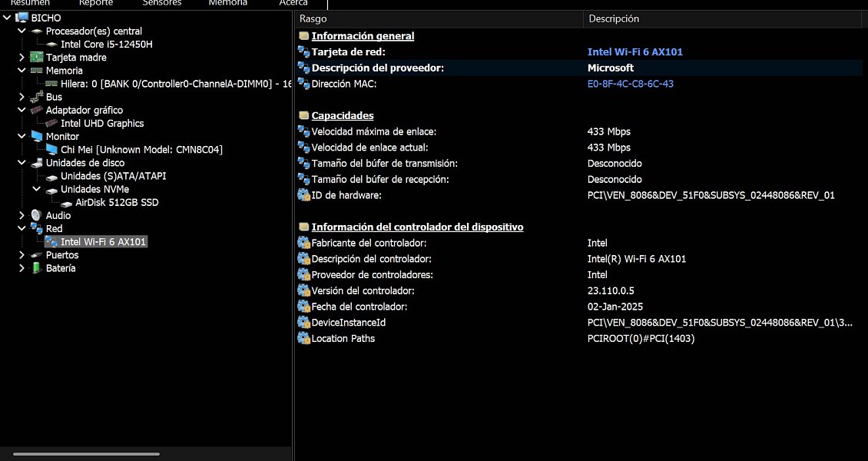The height and width of the screenshot is (461, 868).
Task: Click icon next to Location Paths
Action: point(303,338)
